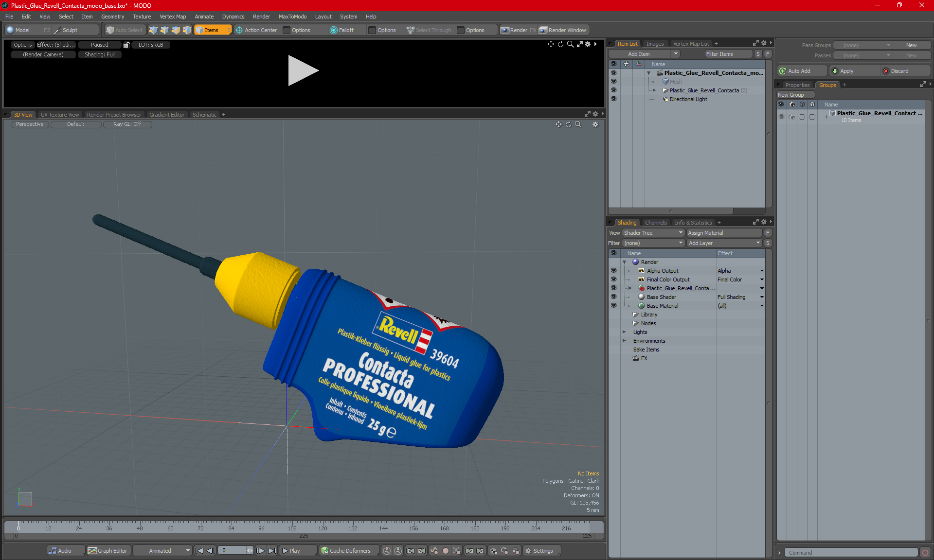Toggle Falloff Options checkbox
Screen dimensions: 934x560
point(372,30)
